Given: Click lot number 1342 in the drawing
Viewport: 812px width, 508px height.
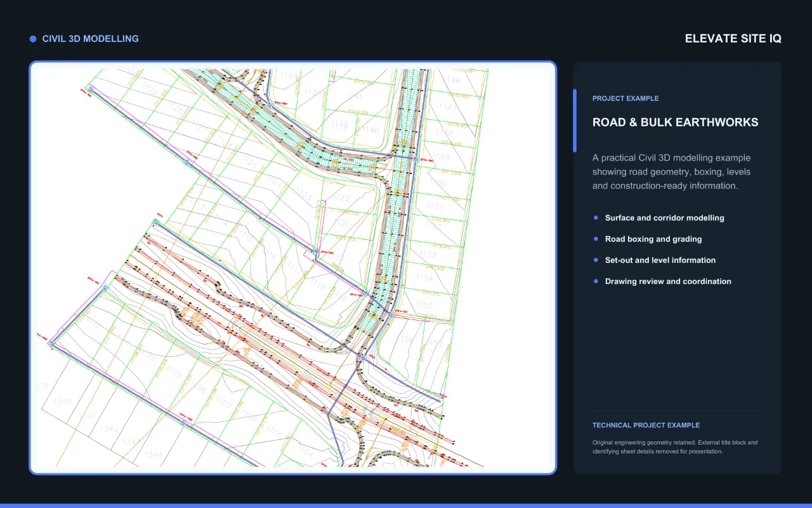Looking at the screenshot, I should click(x=109, y=429).
